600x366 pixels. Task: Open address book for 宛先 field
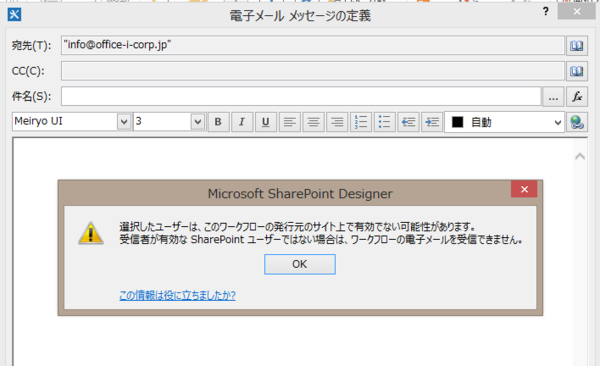577,46
